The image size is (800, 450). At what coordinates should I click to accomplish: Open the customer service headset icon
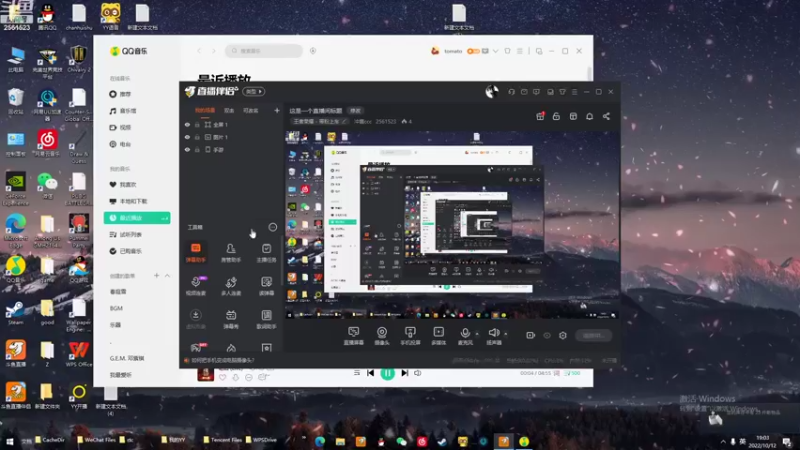pos(511,92)
